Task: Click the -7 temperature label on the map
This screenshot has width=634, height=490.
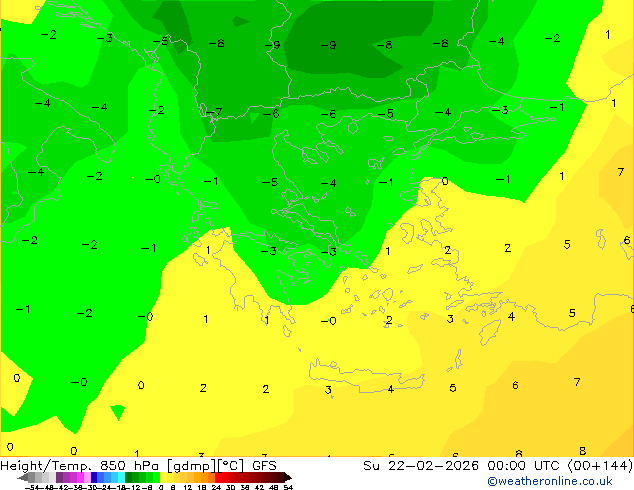Action: pyautogui.click(x=214, y=112)
